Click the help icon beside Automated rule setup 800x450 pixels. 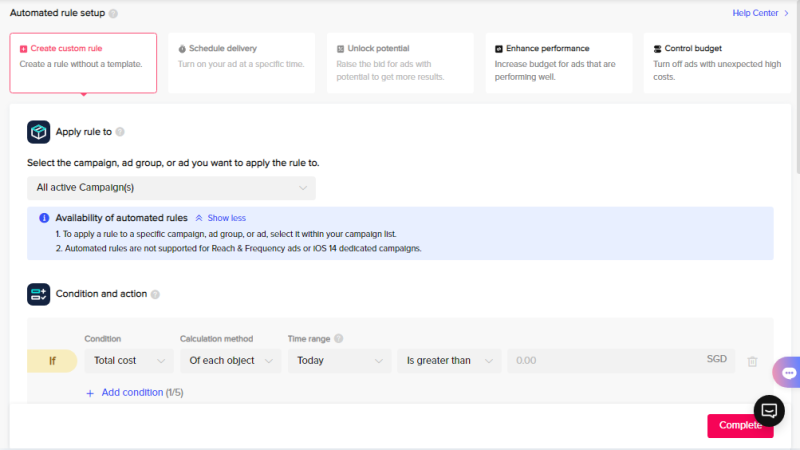(113, 14)
